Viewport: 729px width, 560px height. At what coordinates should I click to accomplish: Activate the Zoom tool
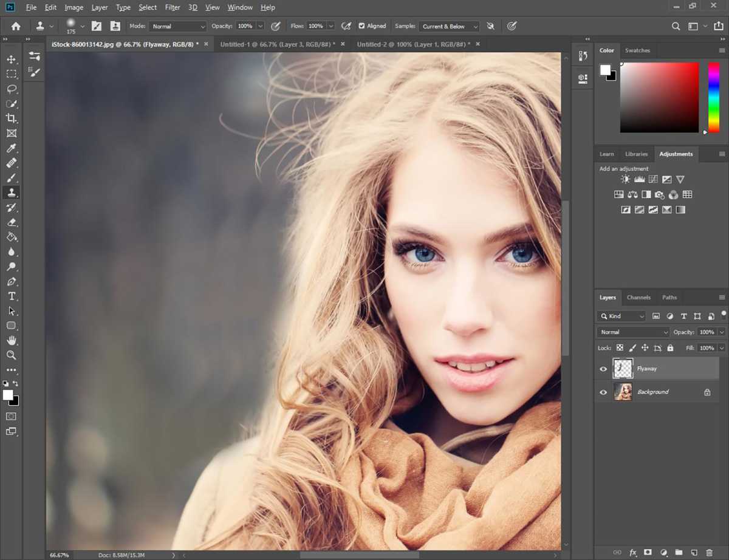[12, 355]
